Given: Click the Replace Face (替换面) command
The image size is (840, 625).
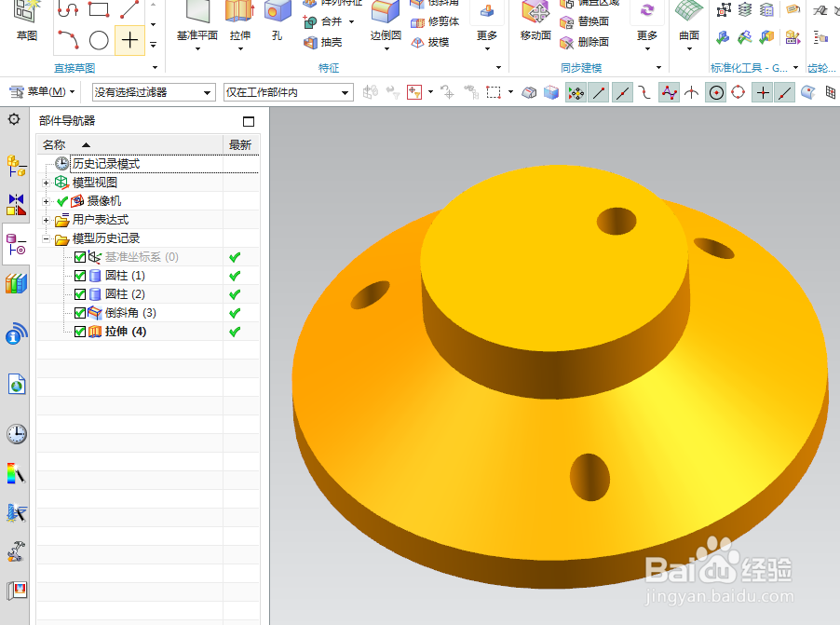Looking at the screenshot, I should pyautogui.click(x=584, y=21).
